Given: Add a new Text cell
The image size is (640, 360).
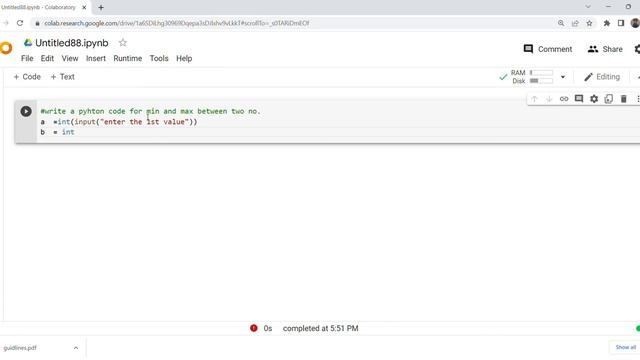Looking at the screenshot, I should pos(62,77).
